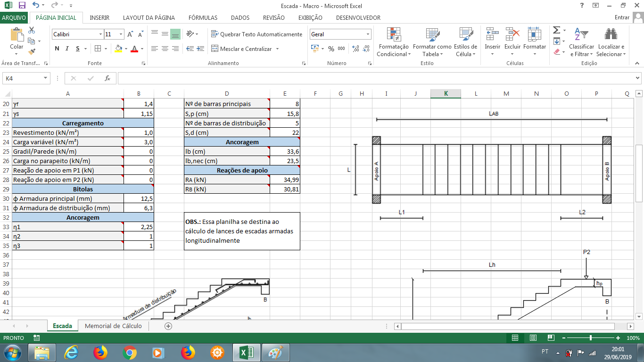
Task: Save the workbook with the floppy disk icon
Action: click(22, 5)
